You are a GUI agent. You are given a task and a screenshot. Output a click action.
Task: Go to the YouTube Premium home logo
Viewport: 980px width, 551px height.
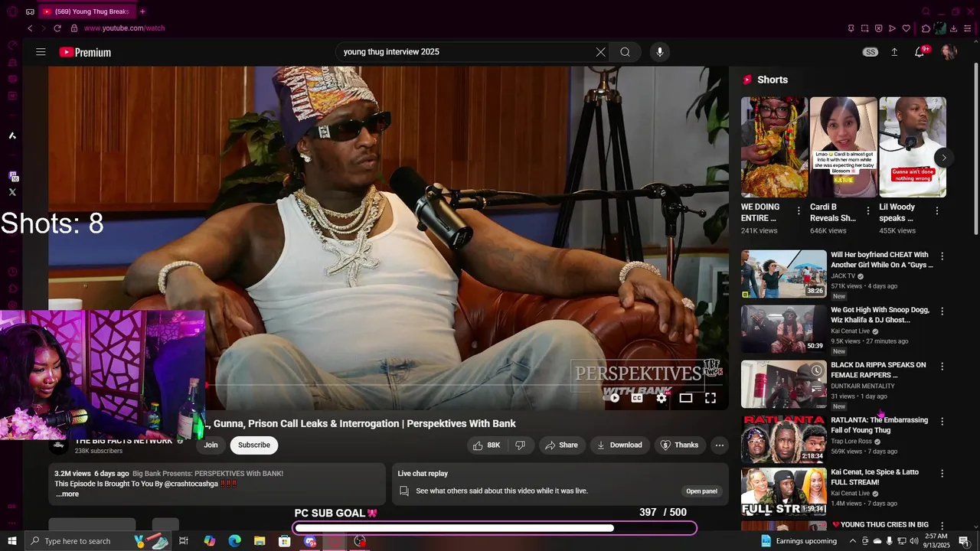(85, 52)
